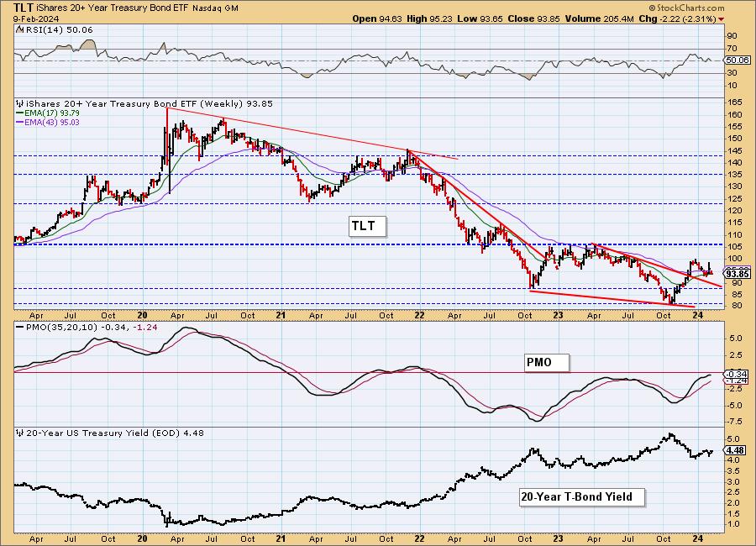The height and width of the screenshot is (546, 756).
Task: Click the 20-Year T-Bond Yield annotation box
Action: [582, 496]
